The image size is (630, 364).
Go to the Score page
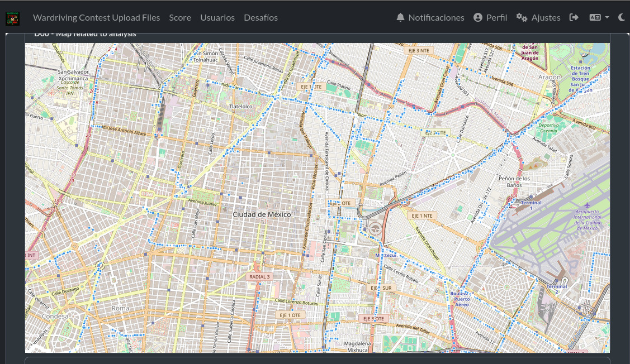(180, 17)
